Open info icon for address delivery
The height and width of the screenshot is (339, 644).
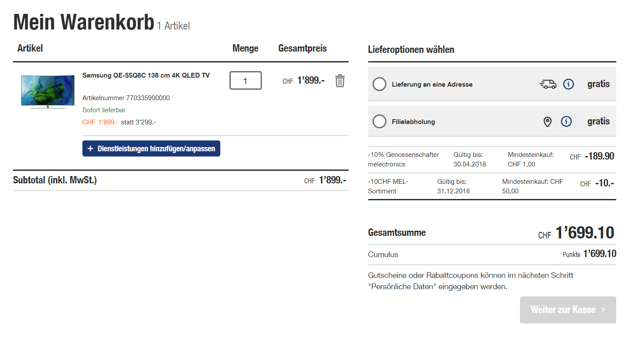coord(568,84)
